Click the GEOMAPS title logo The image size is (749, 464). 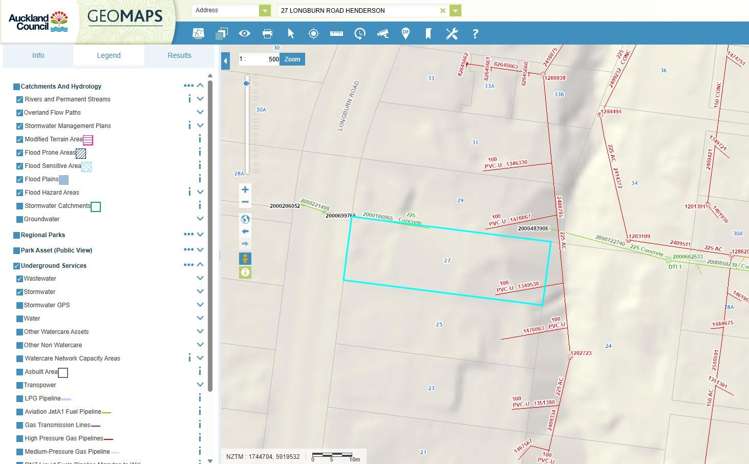(x=125, y=17)
